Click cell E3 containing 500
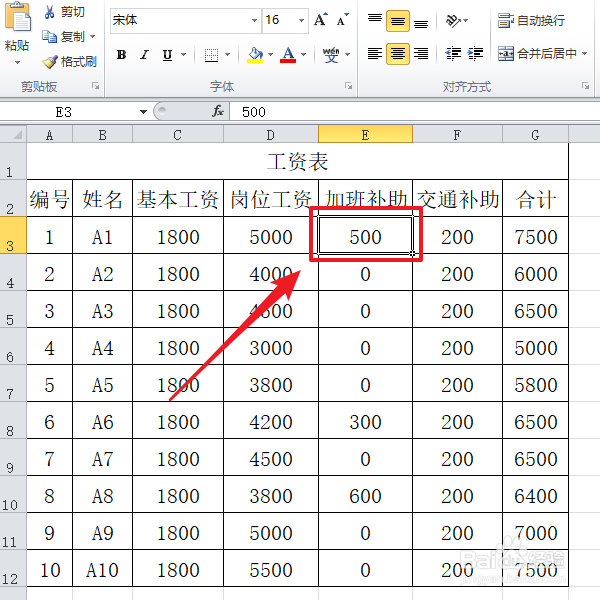The height and width of the screenshot is (600, 600). [x=365, y=235]
